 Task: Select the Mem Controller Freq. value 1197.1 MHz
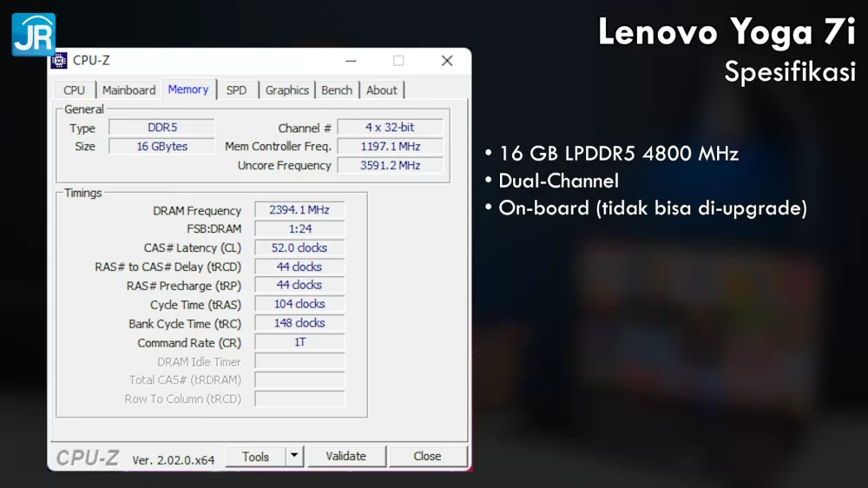[391, 146]
